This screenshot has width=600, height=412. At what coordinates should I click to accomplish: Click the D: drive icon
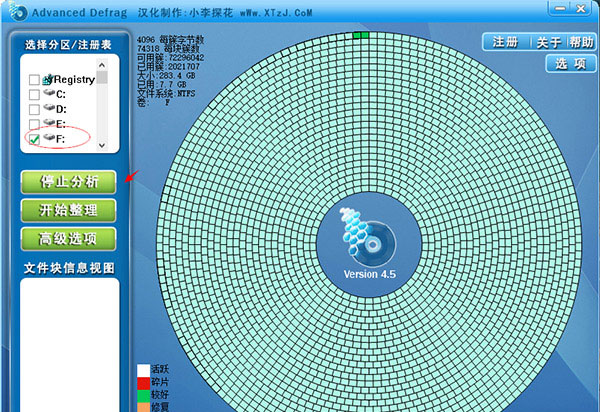(x=49, y=108)
